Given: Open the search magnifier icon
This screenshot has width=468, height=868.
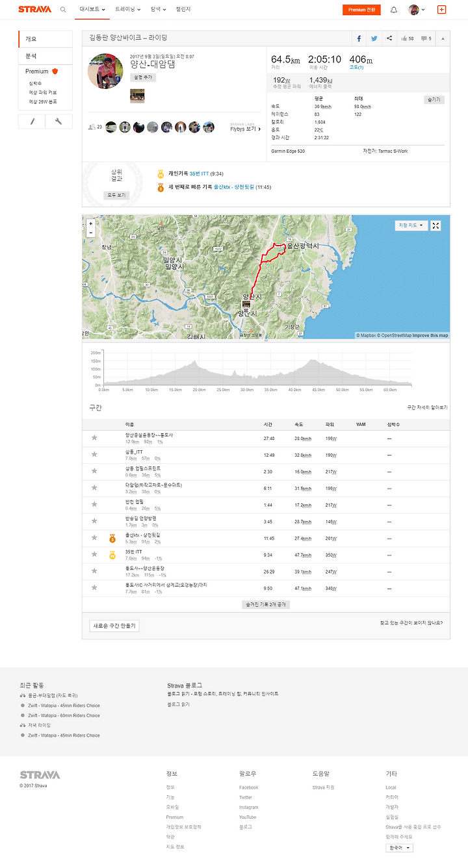Looking at the screenshot, I should point(63,10).
